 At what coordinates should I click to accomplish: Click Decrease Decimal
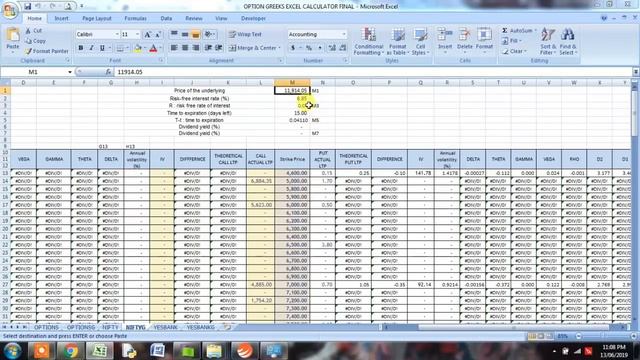[343, 48]
